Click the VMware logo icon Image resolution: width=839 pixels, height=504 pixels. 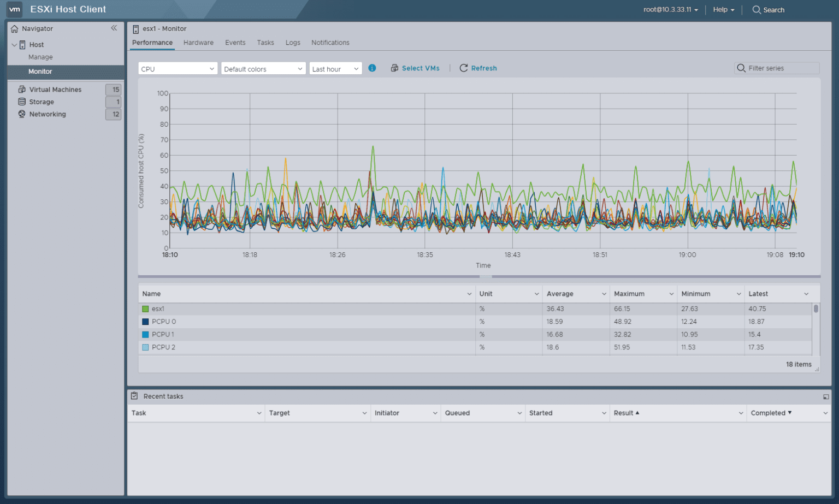pos(14,9)
